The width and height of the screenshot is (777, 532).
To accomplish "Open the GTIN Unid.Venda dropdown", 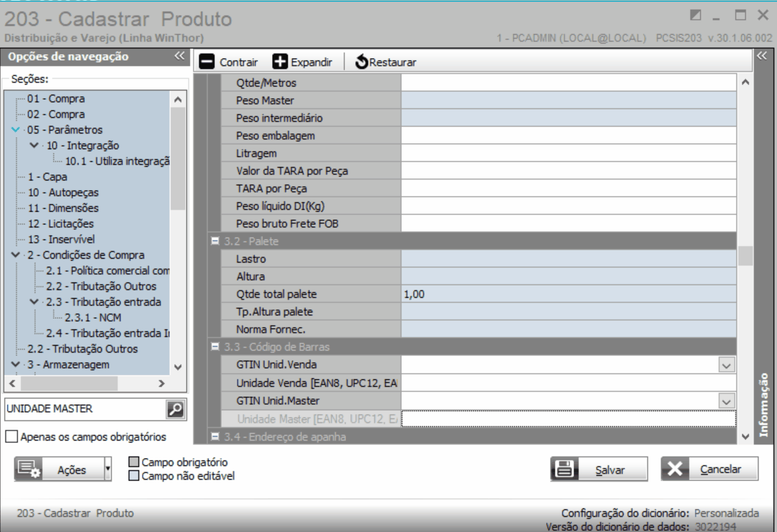I will 727,366.
